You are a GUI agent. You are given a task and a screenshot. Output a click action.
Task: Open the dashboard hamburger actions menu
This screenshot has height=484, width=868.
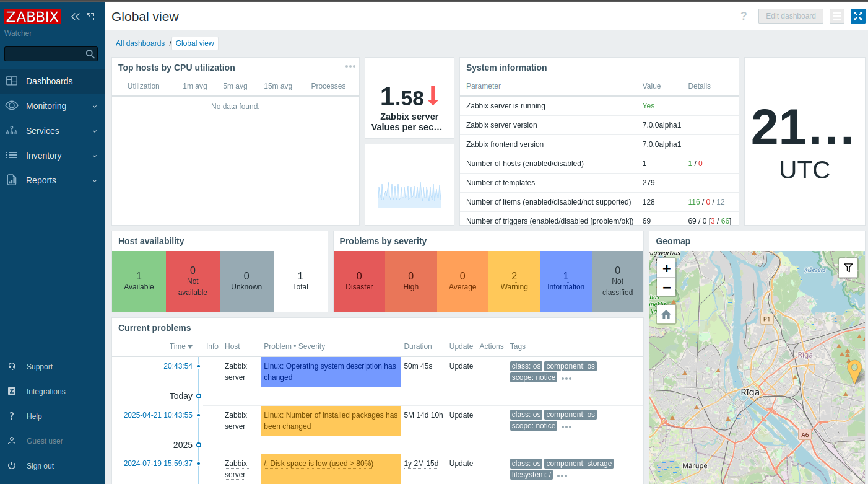pos(836,16)
